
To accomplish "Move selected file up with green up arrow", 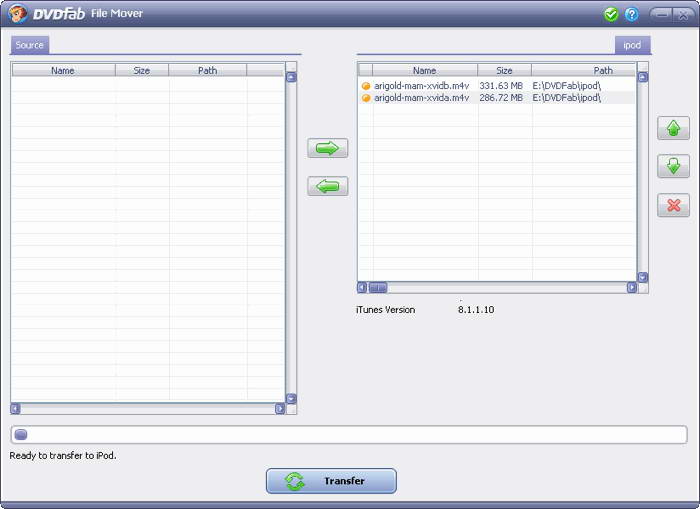I will (x=673, y=128).
